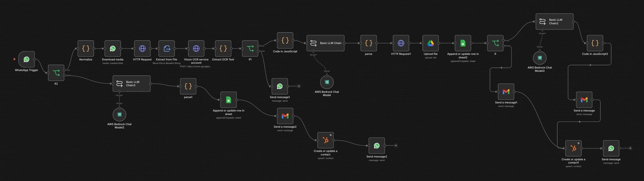Select Vision OCR service account node
644x181 pixels.
pyautogui.click(x=196, y=49)
